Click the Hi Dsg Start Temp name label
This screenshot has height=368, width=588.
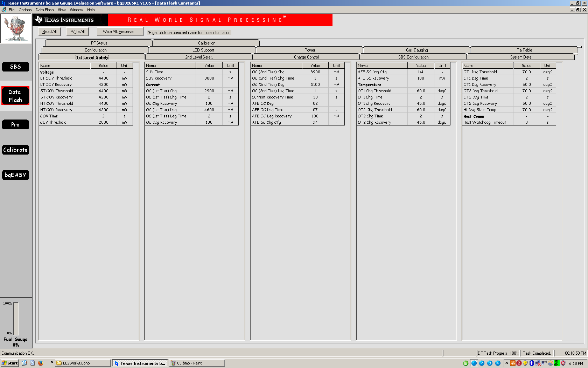click(480, 110)
